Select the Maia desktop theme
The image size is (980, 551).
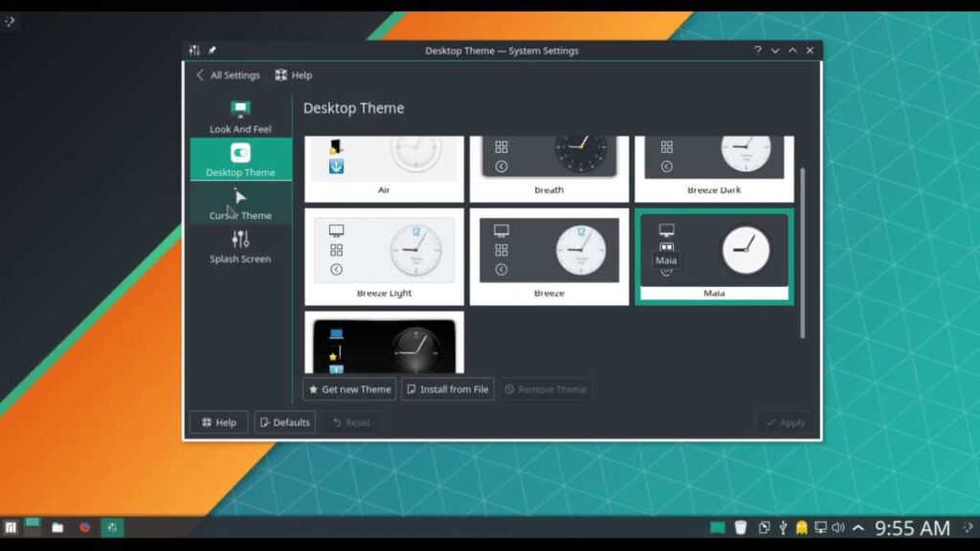[714, 256]
